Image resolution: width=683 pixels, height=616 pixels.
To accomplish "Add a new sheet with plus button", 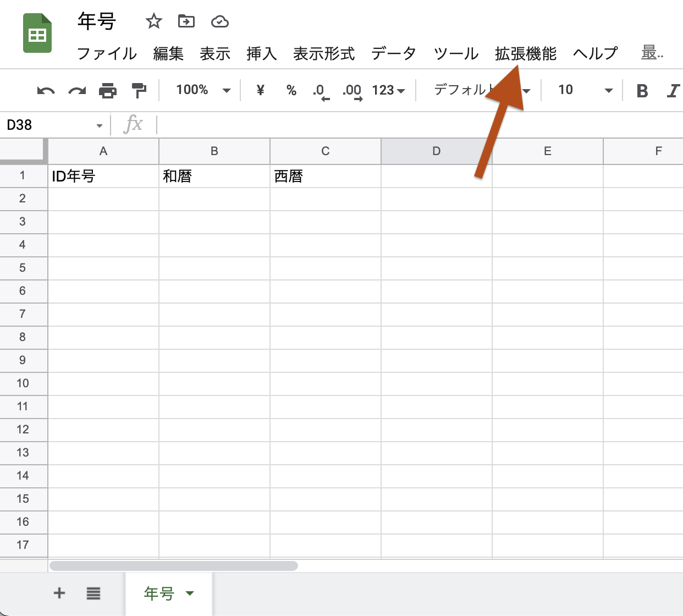I will pos(59,593).
